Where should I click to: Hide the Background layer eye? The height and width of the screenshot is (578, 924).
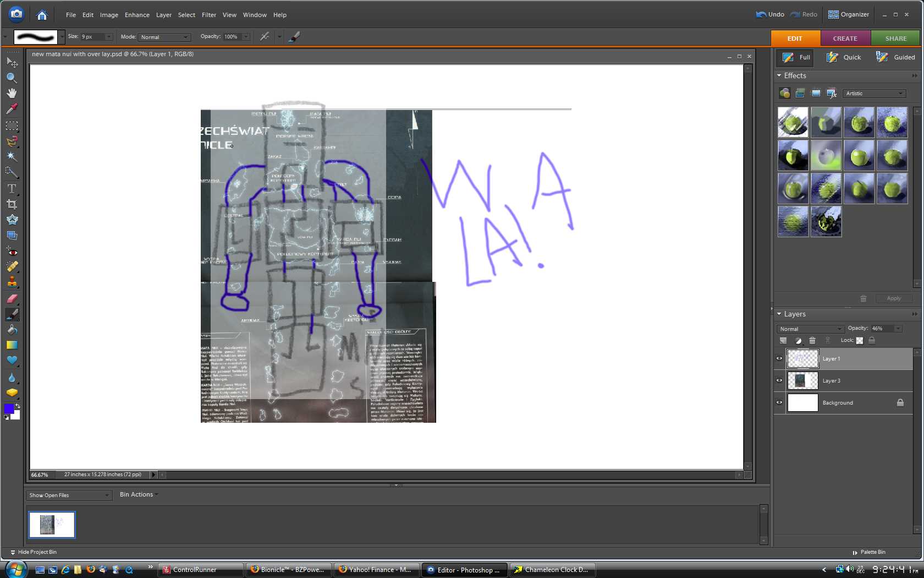coord(779,403)
